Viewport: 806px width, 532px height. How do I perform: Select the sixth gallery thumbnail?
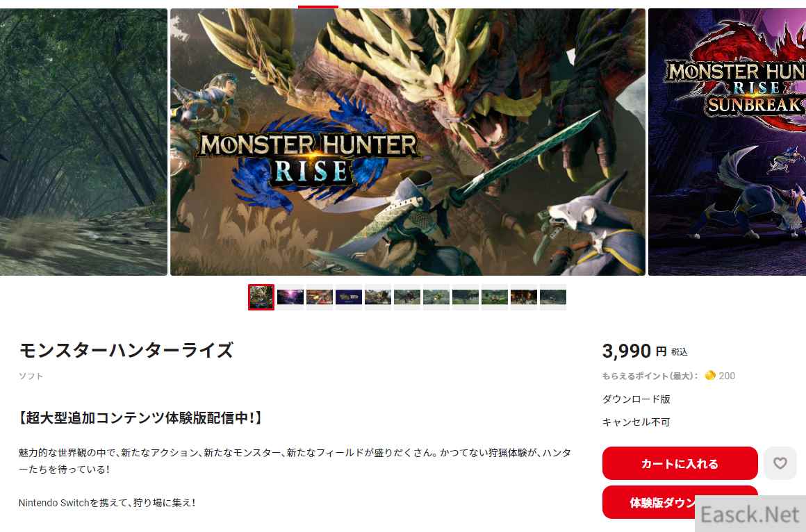pos(407,297)
